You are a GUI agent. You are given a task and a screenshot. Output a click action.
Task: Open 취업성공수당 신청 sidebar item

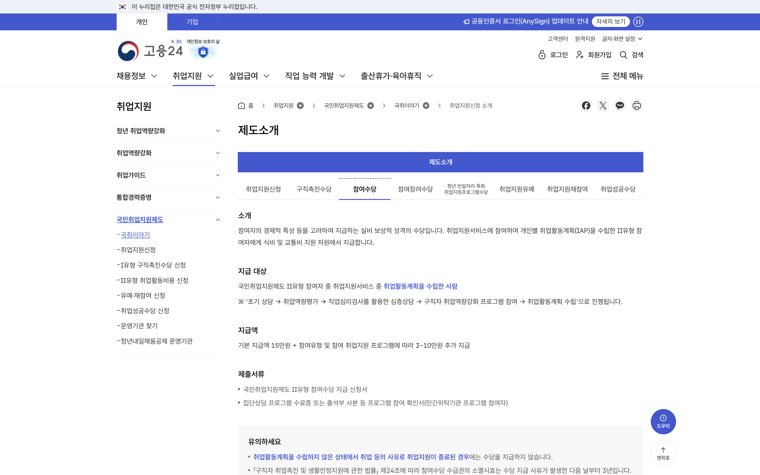click(x=145, y=311)
